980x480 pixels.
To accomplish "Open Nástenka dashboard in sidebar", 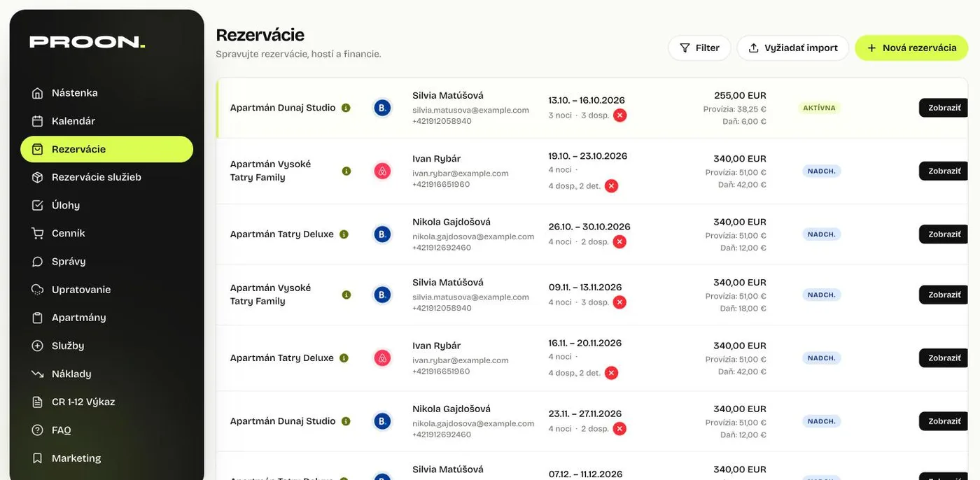I will coord(106,93).
